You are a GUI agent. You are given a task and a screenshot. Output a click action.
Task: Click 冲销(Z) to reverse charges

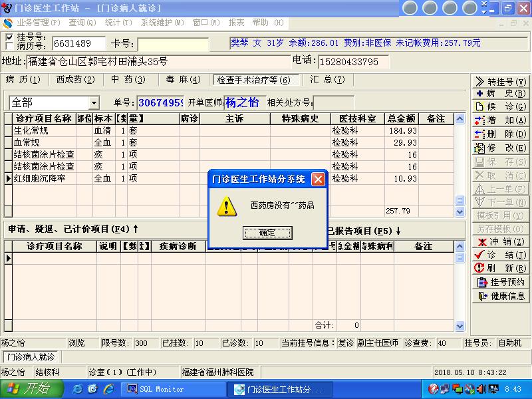pyautogui.click(x=501, y=241)
